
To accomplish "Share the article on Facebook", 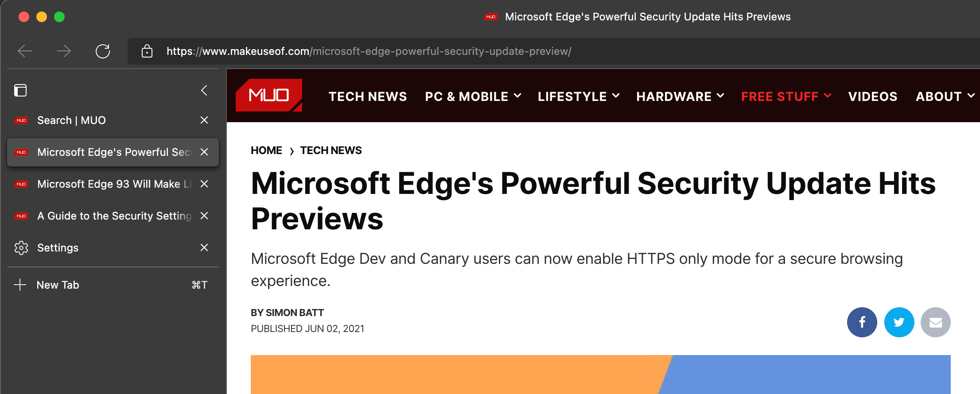I will 862,322.
